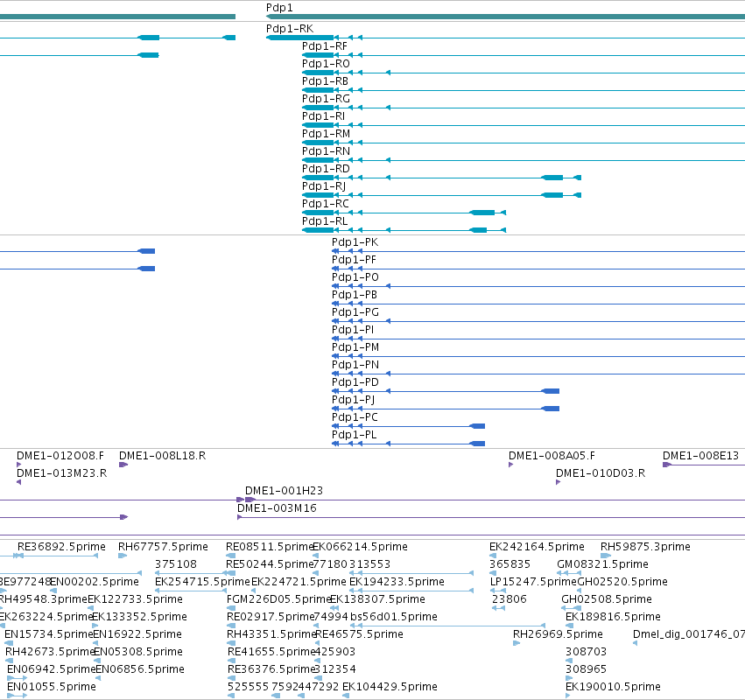745x700 pixels.
Task: Click the Pdp1-RN transcript label
Action: [326, 151]
